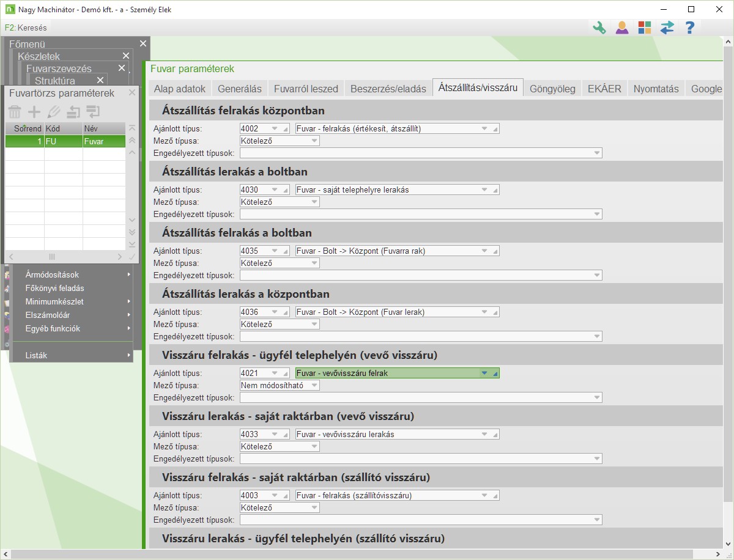Viewport: 734px width, 560px height.
Task: Click the move-down rows icon in Fuvartörzs paraméterek
Action: tap(93, 112)
